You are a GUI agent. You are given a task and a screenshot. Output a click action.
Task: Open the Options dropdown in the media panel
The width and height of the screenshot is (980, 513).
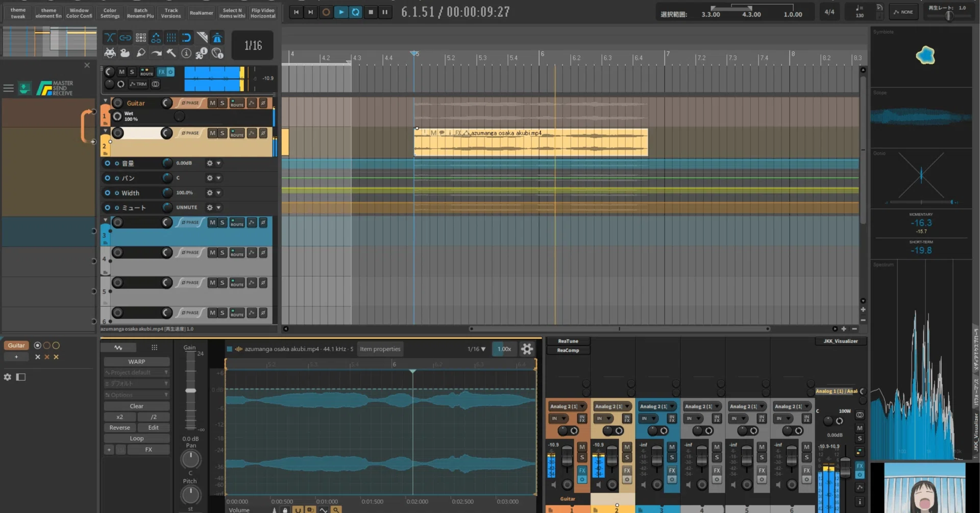[136, 395]
